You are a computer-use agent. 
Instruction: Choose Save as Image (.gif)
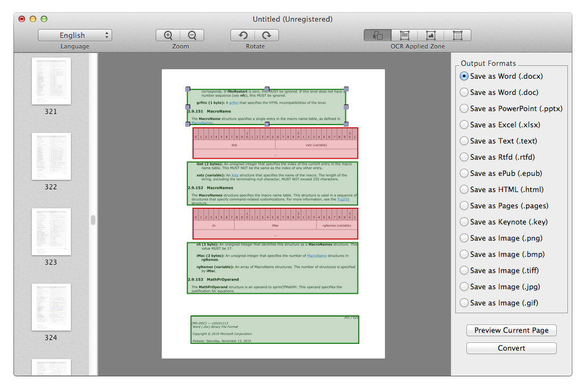pyautogui.click(x=499, y=303)
